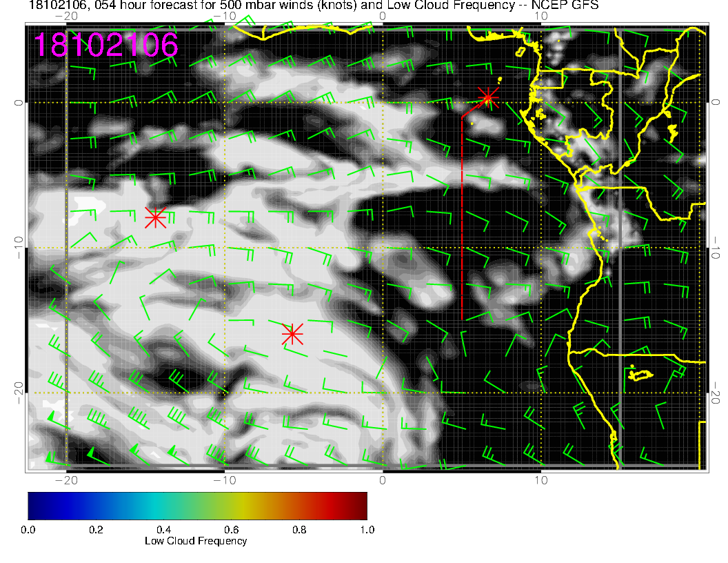728x563 pixels.
Task: Select the red asterisk marker on the equator
Action: (x=488, y=98)
